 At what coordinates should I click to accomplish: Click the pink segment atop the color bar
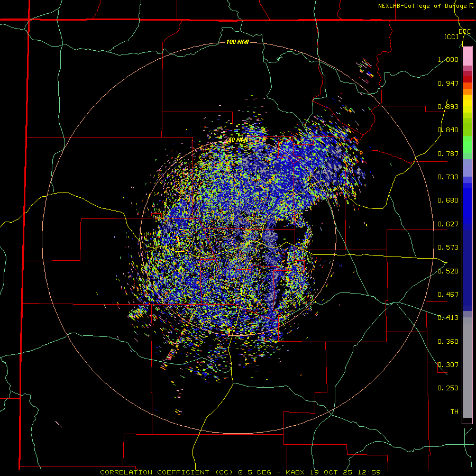pos(467,57)
